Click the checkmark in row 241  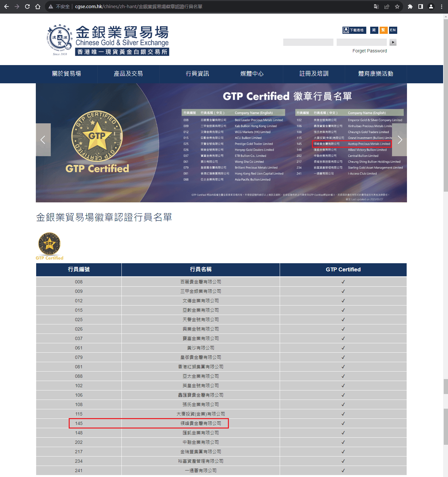pyautogui.click(x=343, y=470)
